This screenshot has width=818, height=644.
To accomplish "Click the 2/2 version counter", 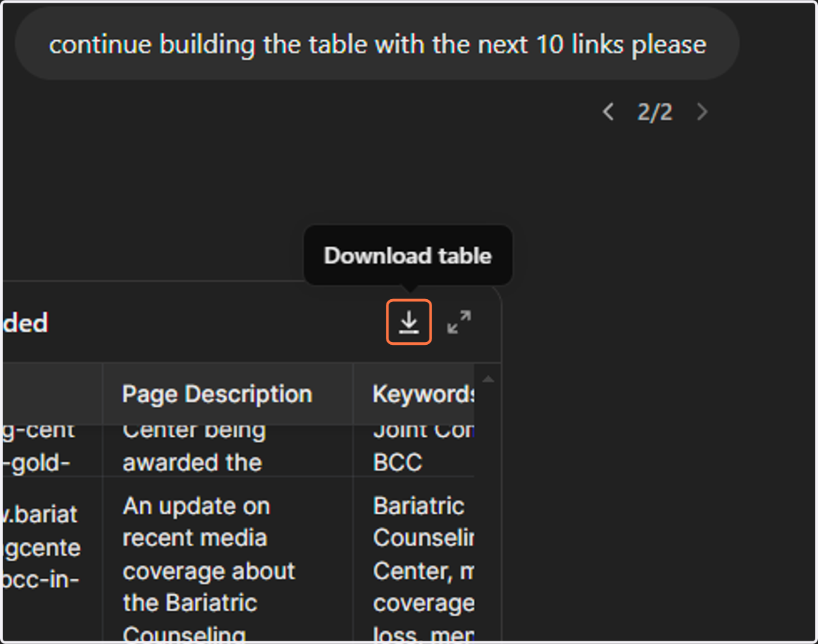I will pos(654,112).
